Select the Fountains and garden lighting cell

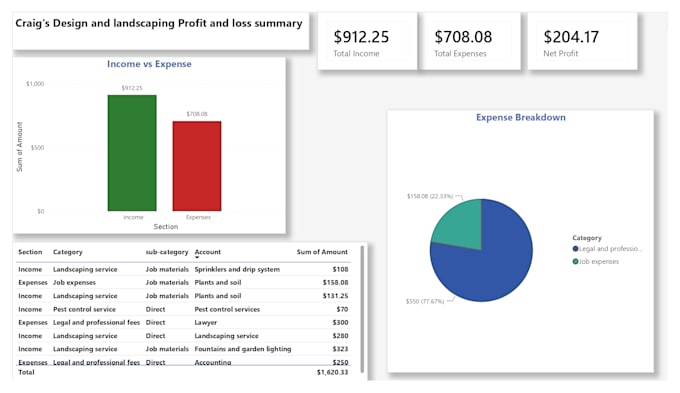242,349
